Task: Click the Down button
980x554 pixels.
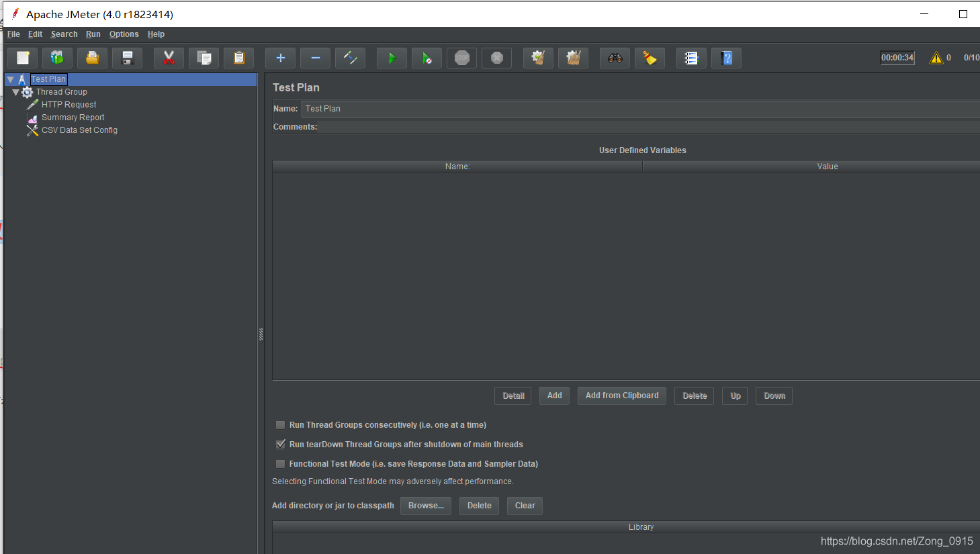Action: (774, 396)
